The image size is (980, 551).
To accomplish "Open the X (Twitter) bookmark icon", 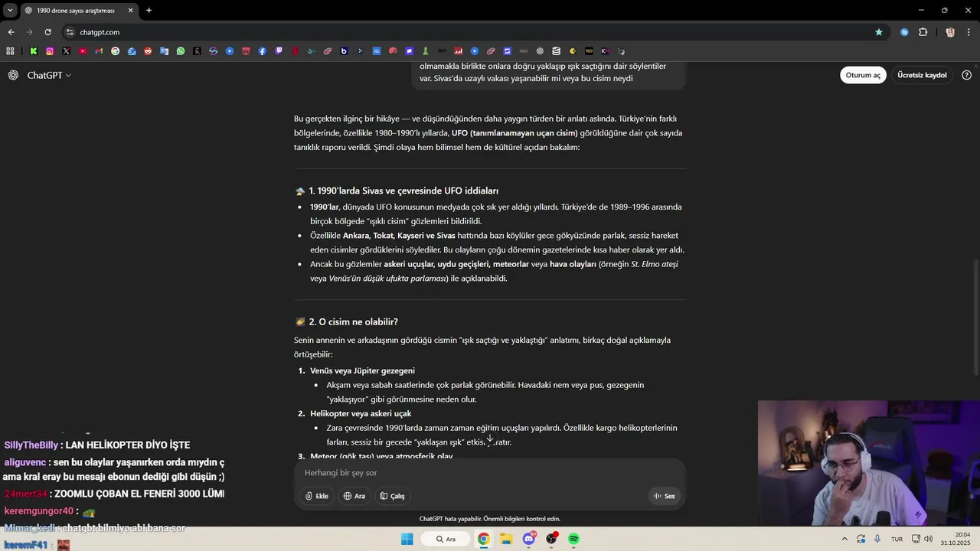I will coord(67,51).
